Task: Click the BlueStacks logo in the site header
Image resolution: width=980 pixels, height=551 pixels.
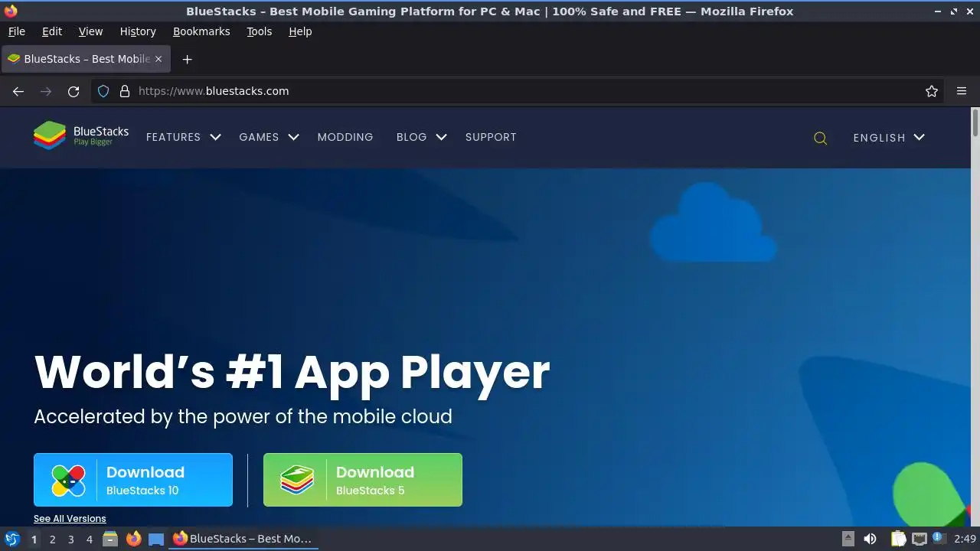Action: (81, 136)
